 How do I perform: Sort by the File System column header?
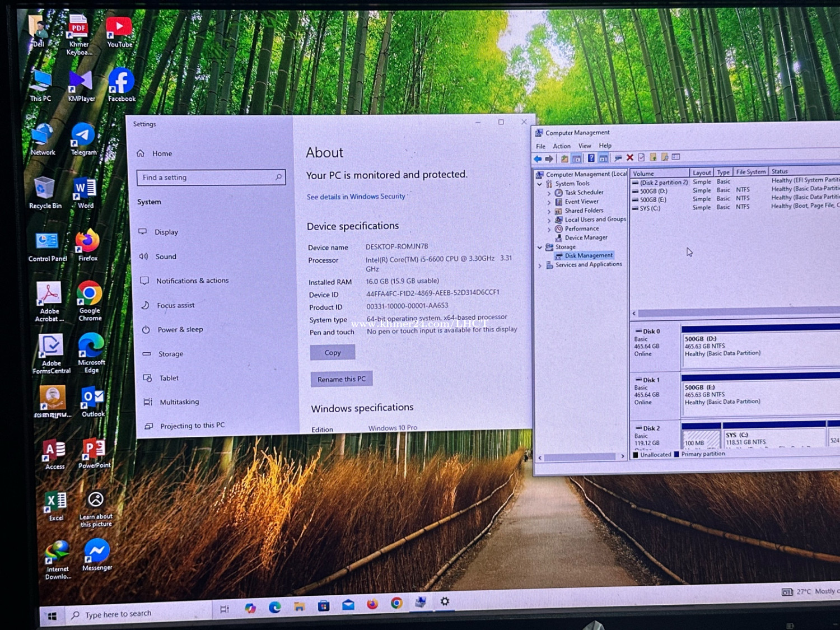pyautogui.click(x=750, y=172)
